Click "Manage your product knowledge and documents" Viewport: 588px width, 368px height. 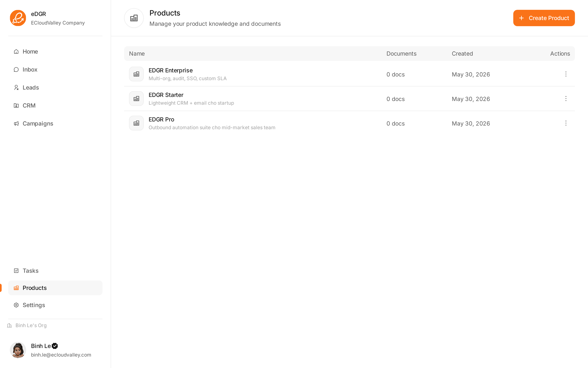[x=215, y=24]
